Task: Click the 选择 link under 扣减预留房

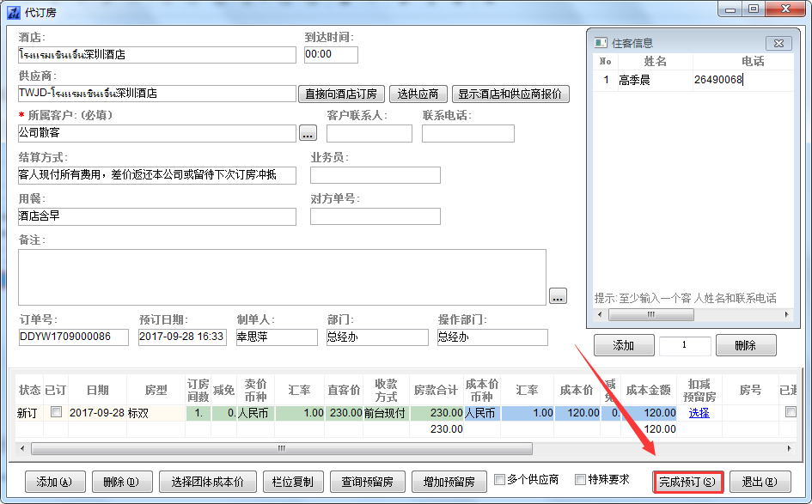Action: point(699,413)
